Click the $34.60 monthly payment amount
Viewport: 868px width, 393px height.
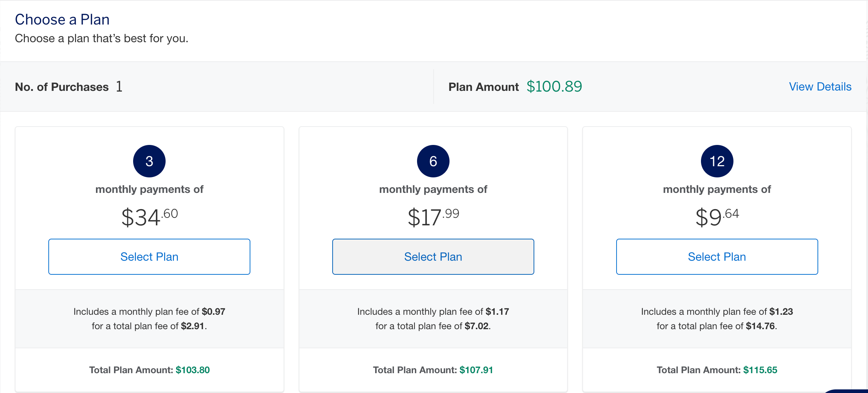149,216
